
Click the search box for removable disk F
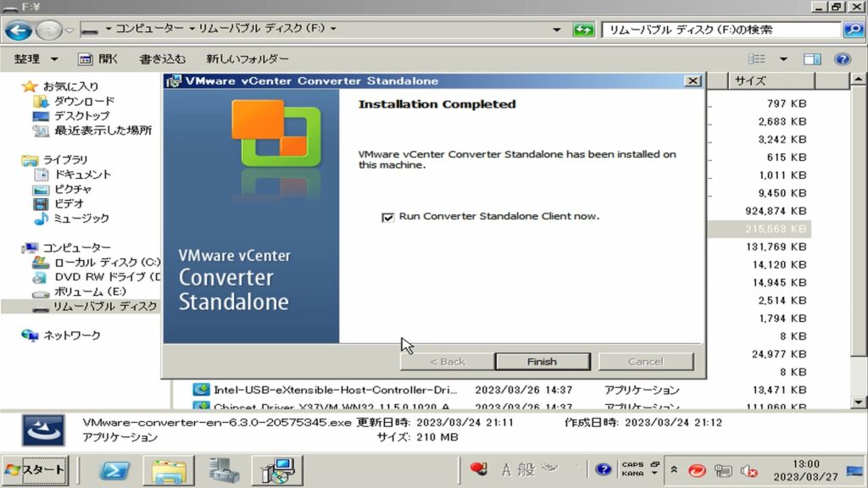(x=721, y=30)
